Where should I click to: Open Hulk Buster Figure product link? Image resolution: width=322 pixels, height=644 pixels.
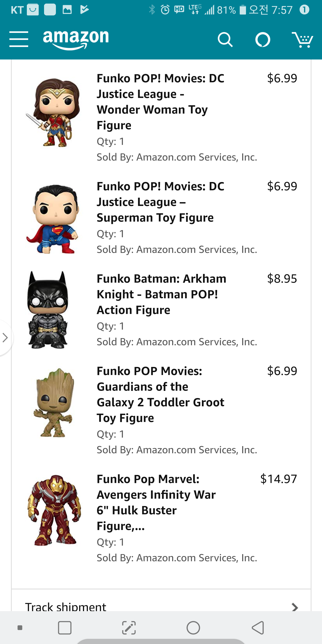156,502
